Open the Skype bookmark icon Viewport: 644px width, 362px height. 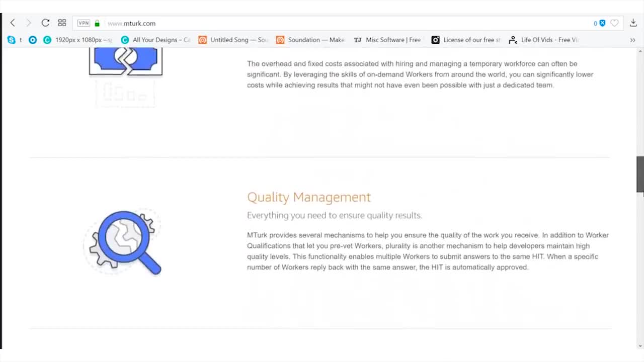pos(11,40)
